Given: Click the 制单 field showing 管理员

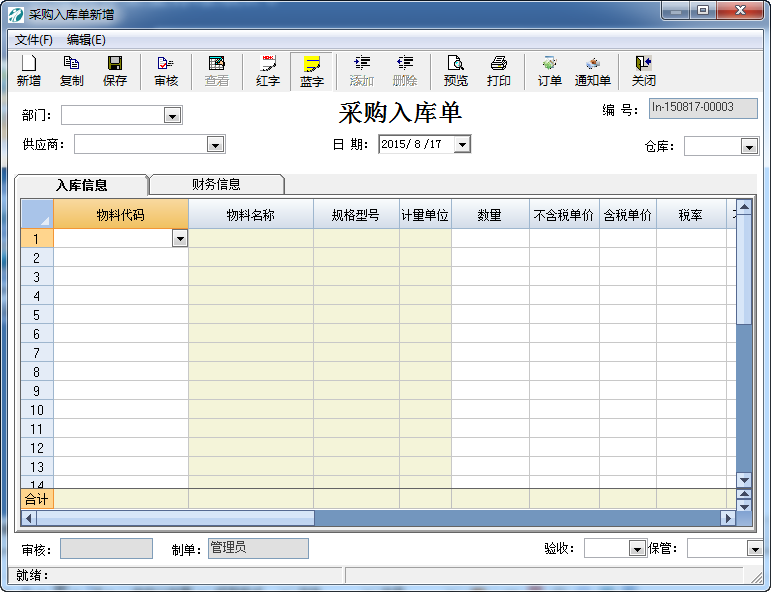Looking at the screenshot, I should [258, 548].
